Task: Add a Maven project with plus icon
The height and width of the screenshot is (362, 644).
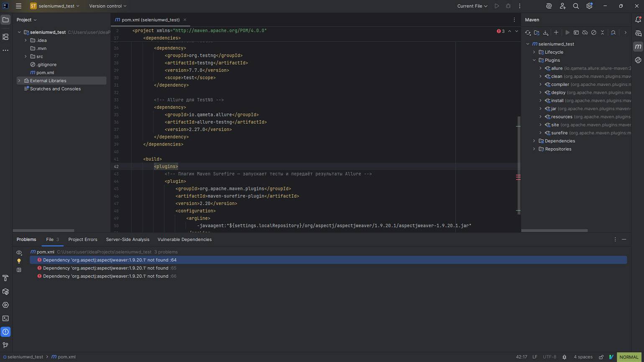Action: coord(556,32)
